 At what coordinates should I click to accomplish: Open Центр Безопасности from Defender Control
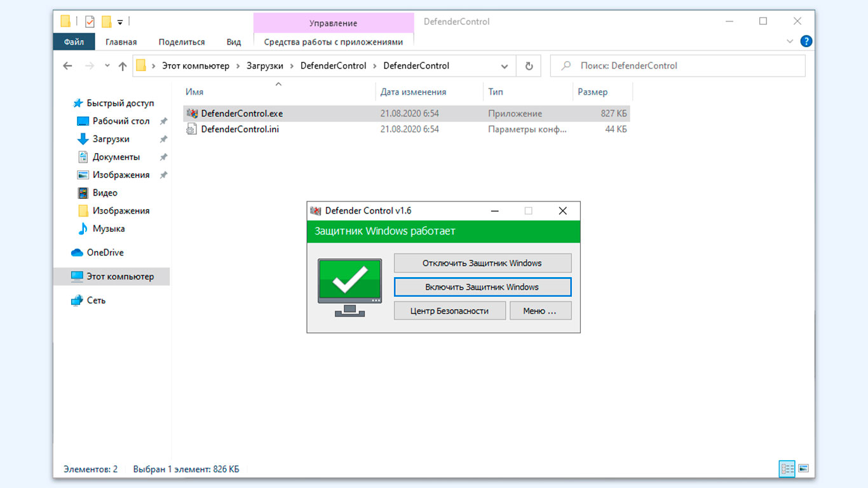(x=450, y=311)
